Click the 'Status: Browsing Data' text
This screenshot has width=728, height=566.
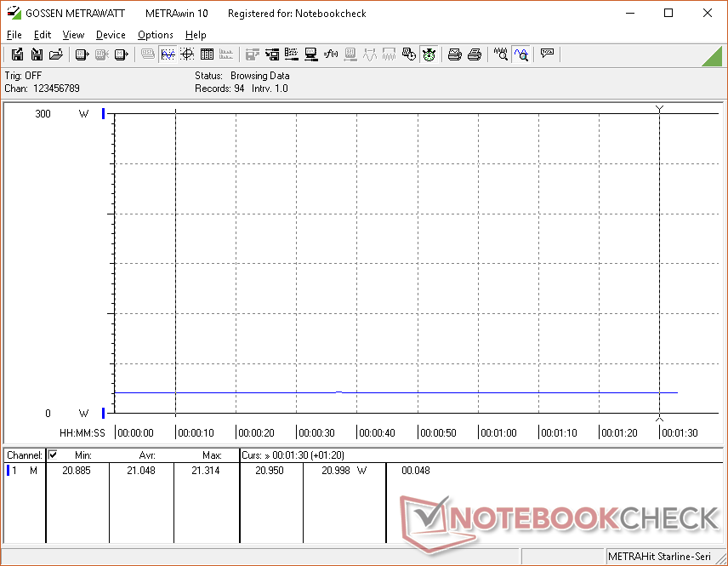point(242,75)
